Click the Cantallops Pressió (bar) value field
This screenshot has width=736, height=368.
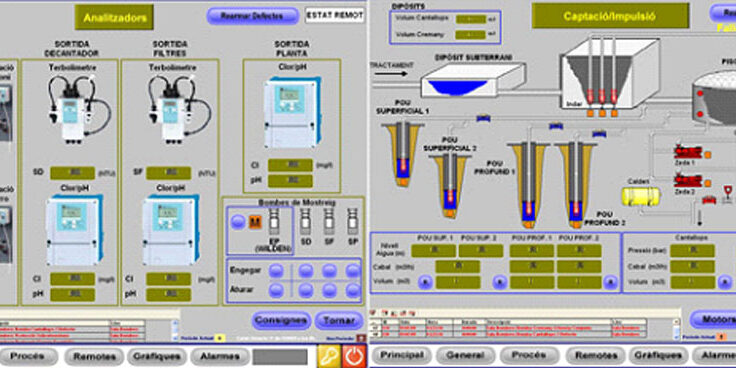[692, 251]
